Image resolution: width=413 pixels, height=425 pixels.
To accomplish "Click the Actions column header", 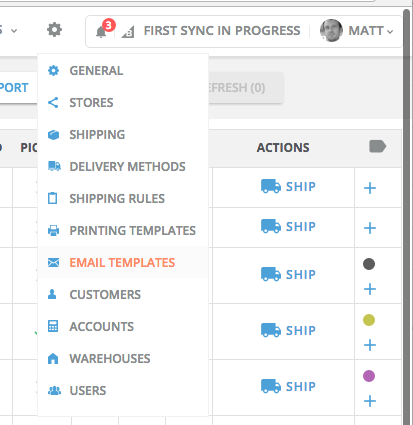I will click(x=283, y=148).
